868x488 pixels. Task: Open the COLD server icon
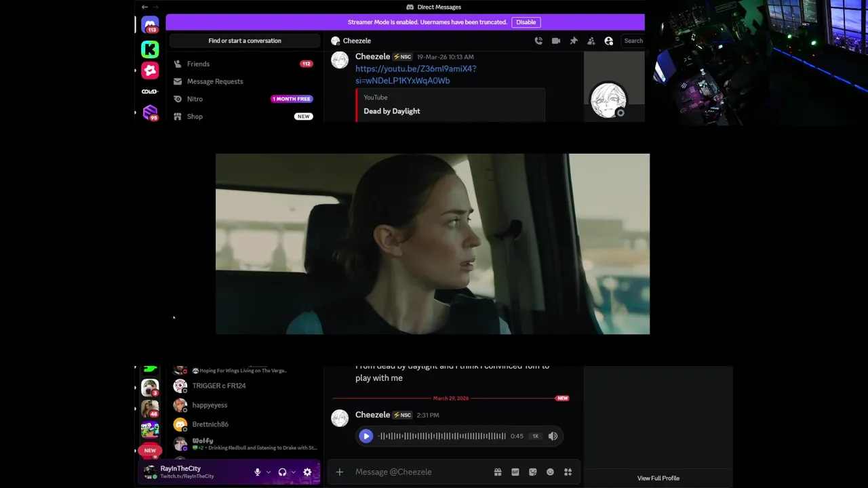click(150, 91)
